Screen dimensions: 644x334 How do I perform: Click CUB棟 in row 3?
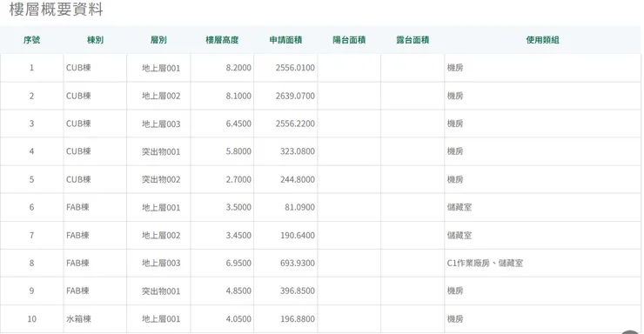coord(78,124)
